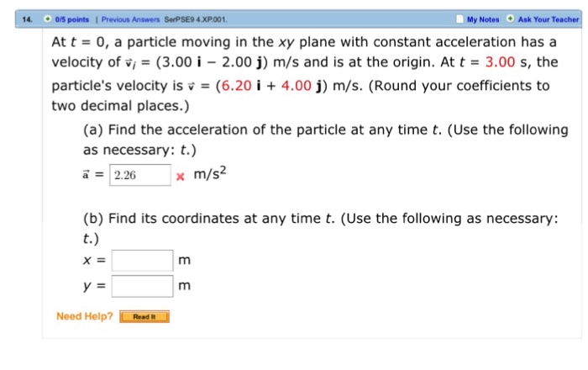Click the 0/5 points score text
The width and height of the screenshot is (588, 370).
72,19
